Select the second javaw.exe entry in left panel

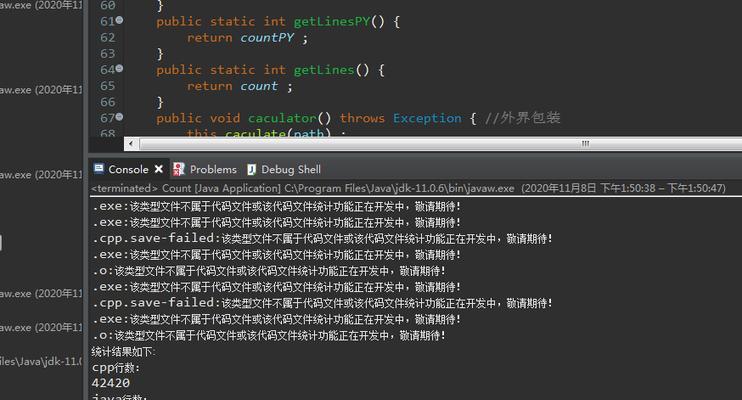41,89
